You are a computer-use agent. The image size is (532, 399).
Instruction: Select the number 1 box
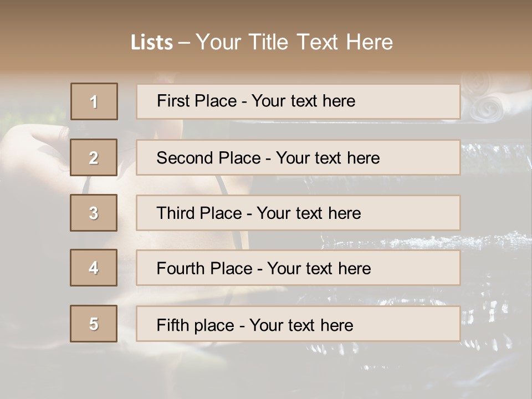(94, 101)
